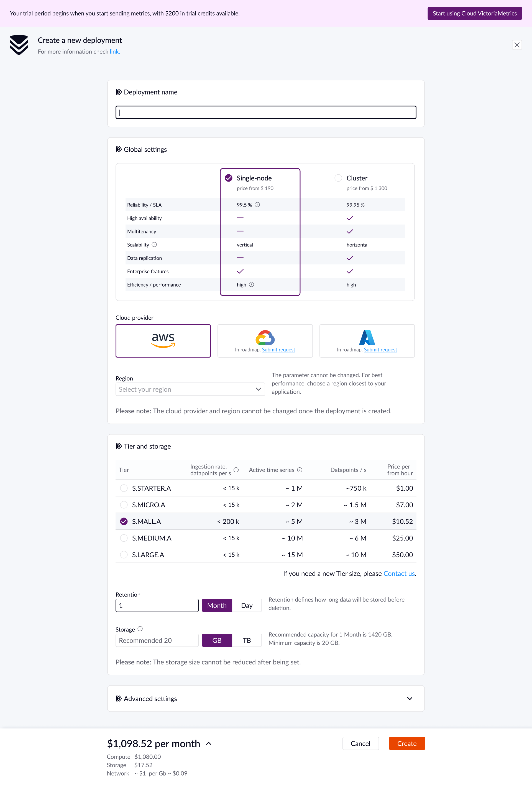This screenshot has height=785, width=532.
Task: Click the VictoriaMetrics logo in the header
Action: 19,45
